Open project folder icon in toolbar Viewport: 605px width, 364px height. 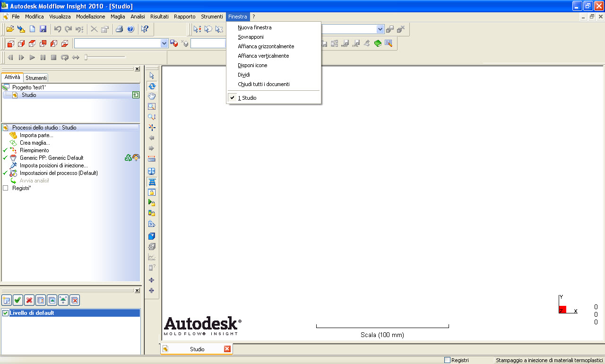click(10, 29)
